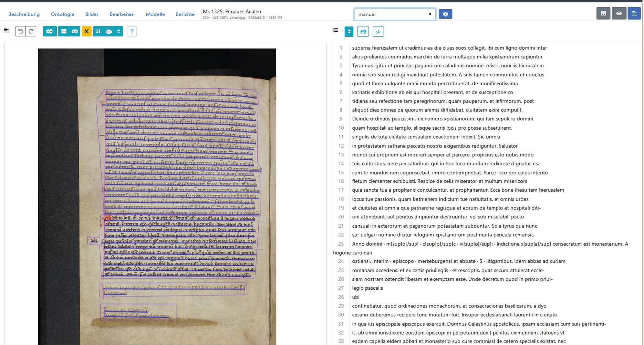Open the virtual keyboard button
This screenshot has height=345, width=644.
(363, 32)
